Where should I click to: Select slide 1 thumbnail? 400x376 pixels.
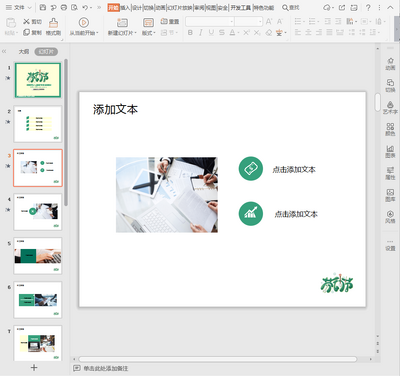38,80
